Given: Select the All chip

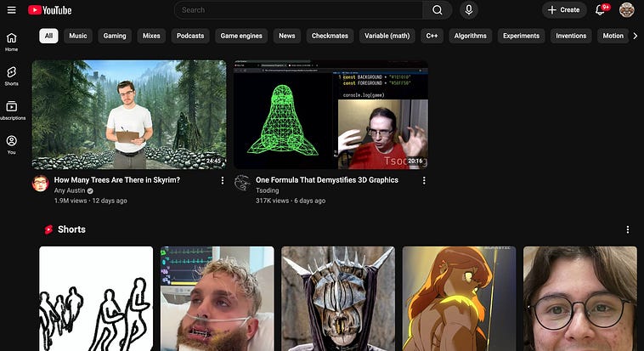Looking at the screenshot, I should point(48,36).
